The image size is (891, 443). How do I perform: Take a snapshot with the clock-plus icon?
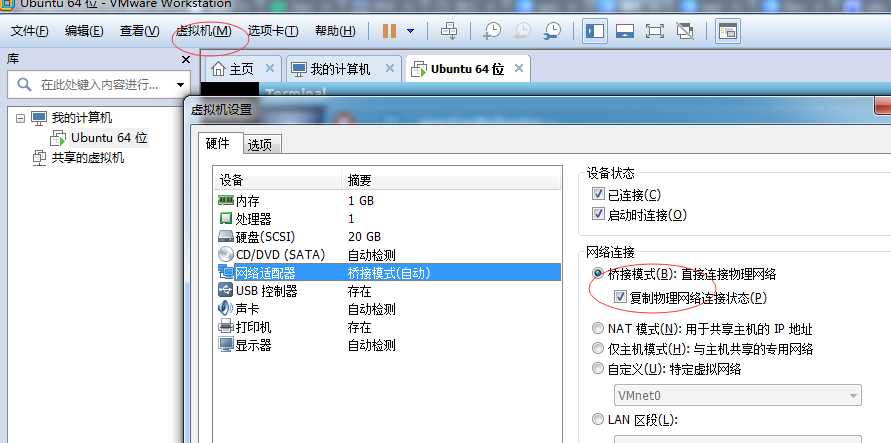click(x=492, y=31)
